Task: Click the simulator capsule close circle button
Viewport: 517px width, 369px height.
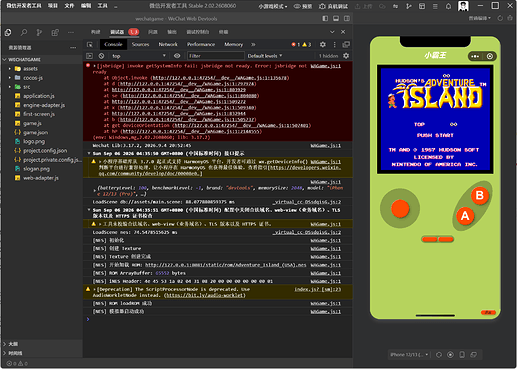Action: [490, 56]
